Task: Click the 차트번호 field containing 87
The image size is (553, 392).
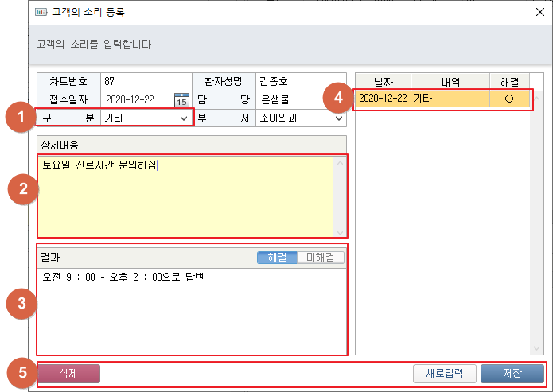Action: point(146,82)
